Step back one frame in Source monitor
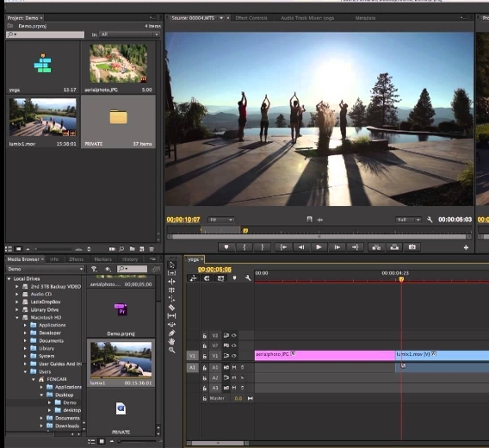The width and height of the screenshot is (489, 448). [301, 247]
